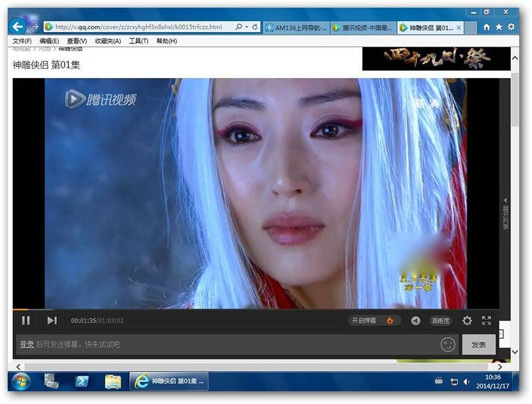Open a new blank browser tab

point(469,27)
